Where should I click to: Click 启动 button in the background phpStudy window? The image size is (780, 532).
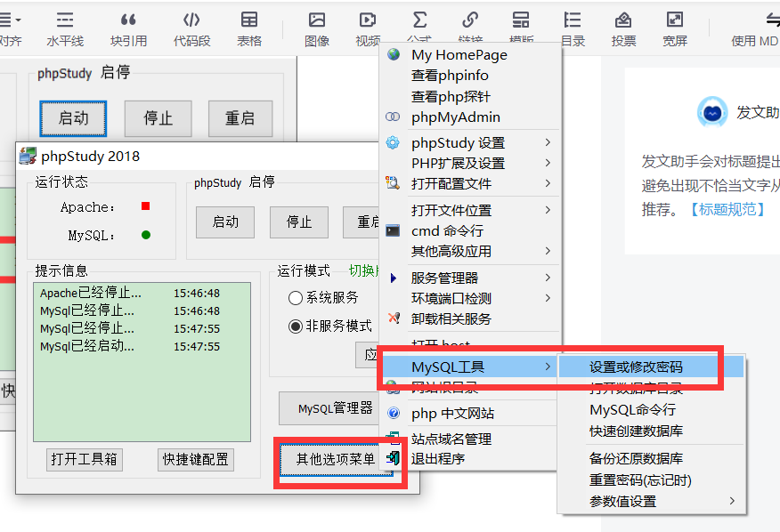click(x=73, y=118)
